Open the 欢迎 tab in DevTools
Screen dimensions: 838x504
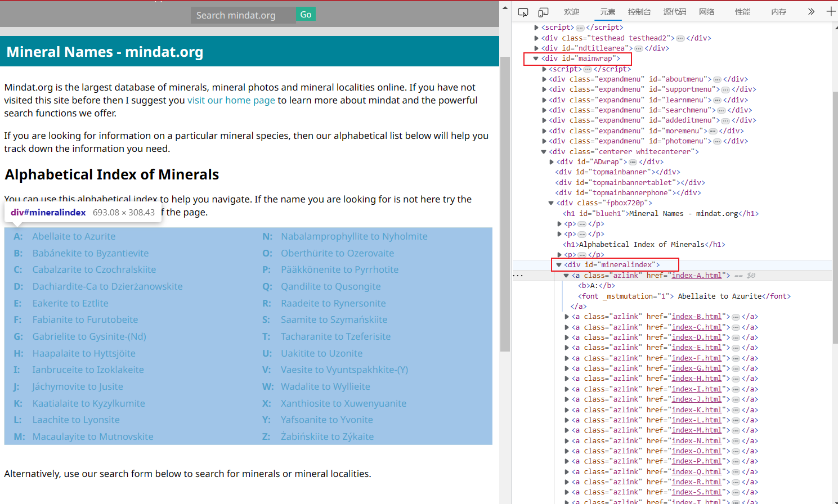pyautogui.click(x=572, y=12)
